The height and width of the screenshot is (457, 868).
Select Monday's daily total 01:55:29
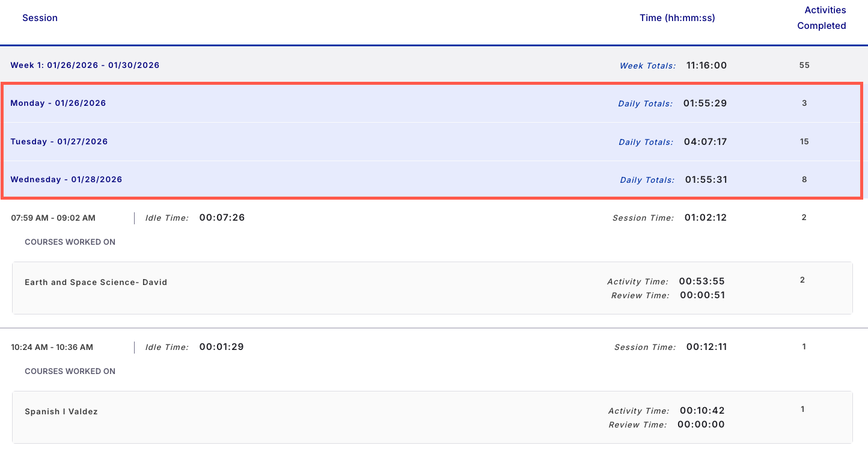point(705,103)
